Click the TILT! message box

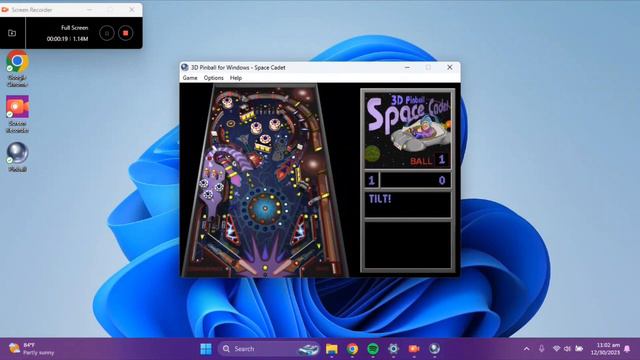(x=407, y=204)
